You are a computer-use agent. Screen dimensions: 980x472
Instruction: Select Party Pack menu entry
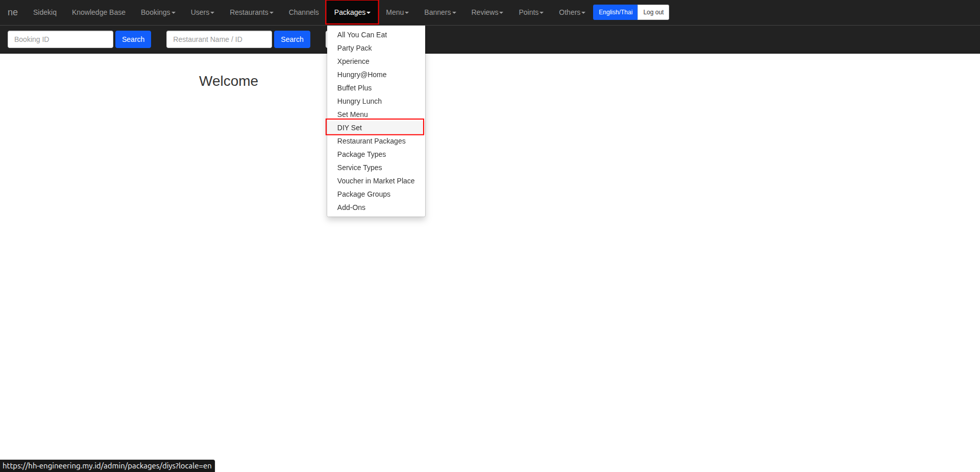354,48
